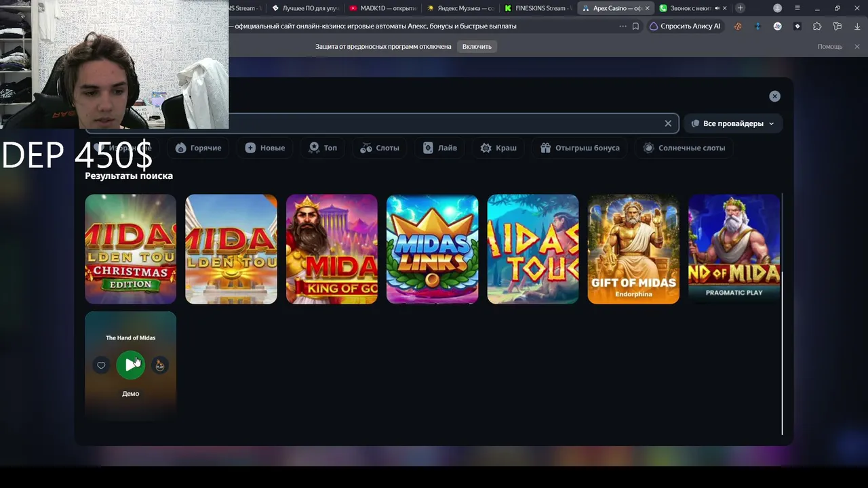868x488 pixels.
Task: Open the browser collections icon
Action: click(837, 26)
